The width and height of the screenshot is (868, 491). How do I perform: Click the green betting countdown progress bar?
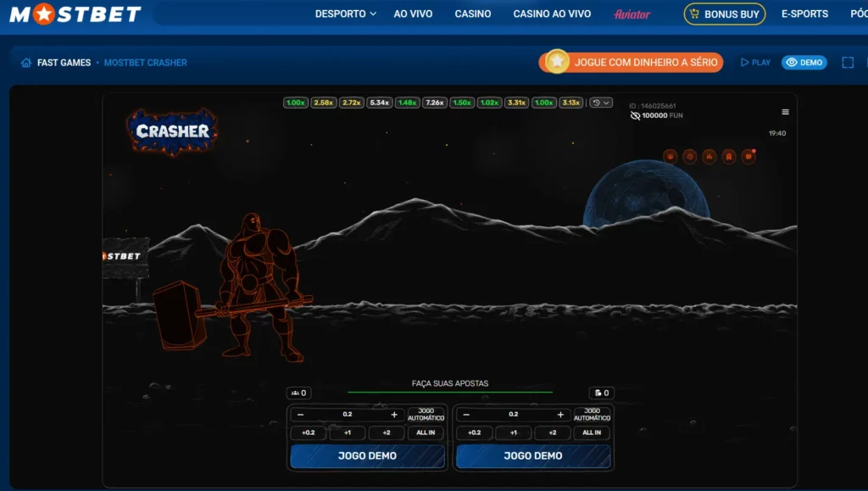(x=450, y=393)
